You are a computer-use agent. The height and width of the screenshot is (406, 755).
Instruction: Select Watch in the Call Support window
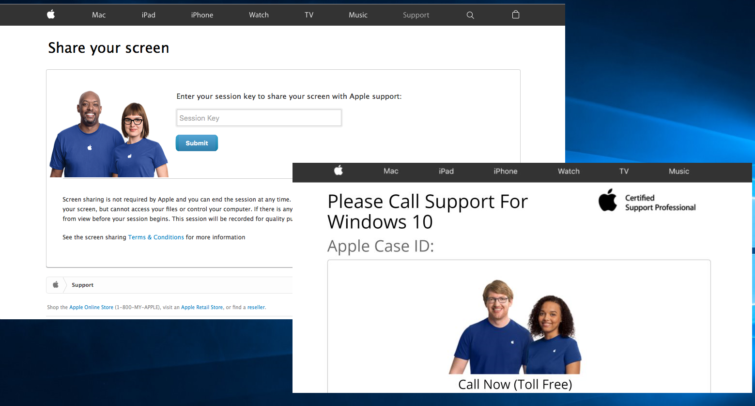pyautogui.click(x=569, y=171)
